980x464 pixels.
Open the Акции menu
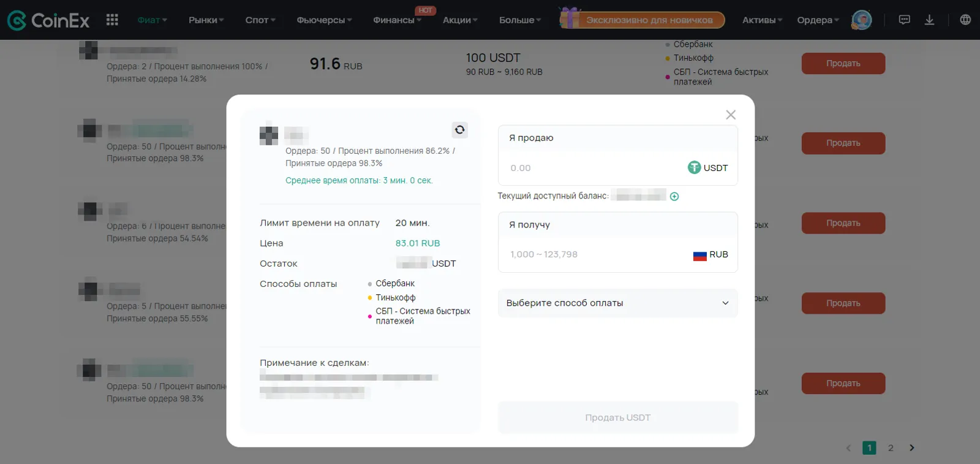(460, 20)
